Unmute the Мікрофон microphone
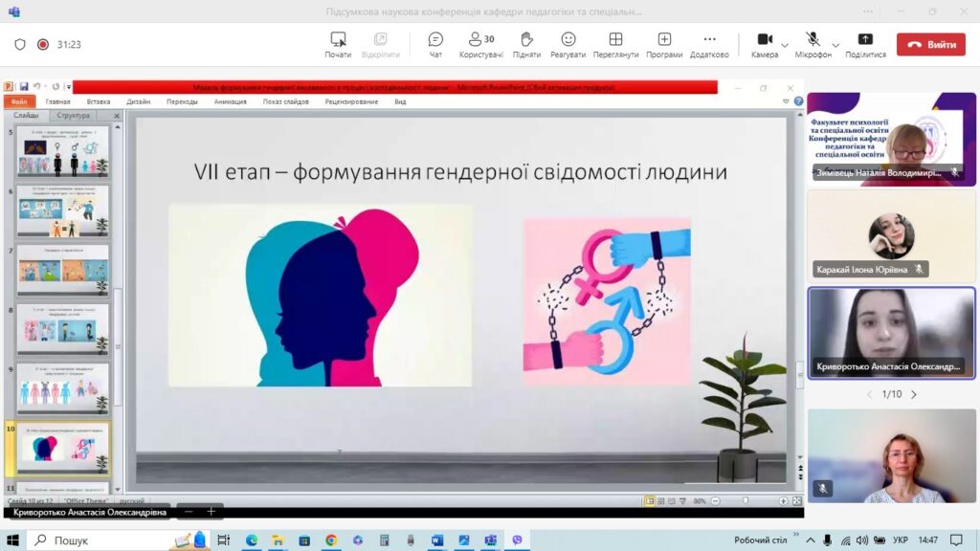This screenshot has width=980, height=551. pos(813,45)
